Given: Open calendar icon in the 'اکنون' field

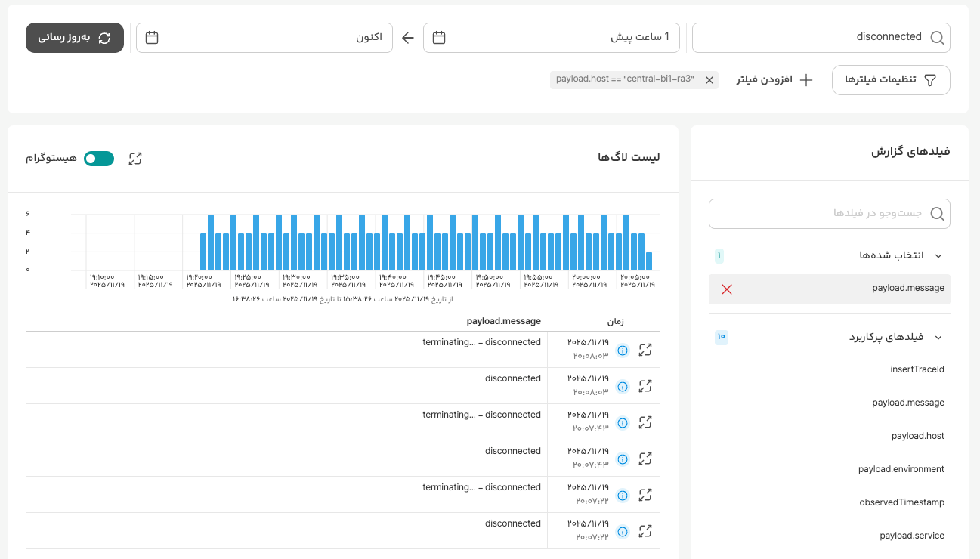Looking at the screenshot, I should 152,38.
